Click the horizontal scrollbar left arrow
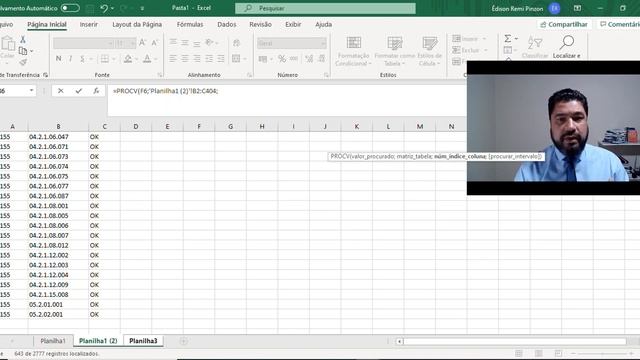Screen dimensions: 640x360 (x=399, y=341)
